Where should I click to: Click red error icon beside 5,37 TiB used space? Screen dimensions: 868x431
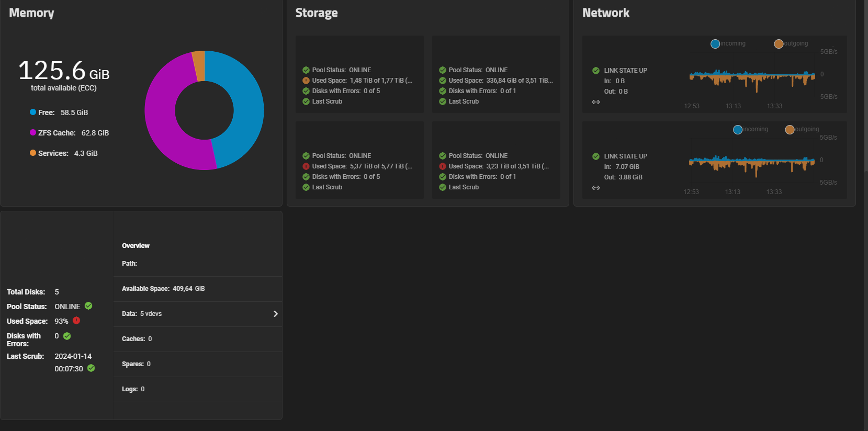[306, 166]
